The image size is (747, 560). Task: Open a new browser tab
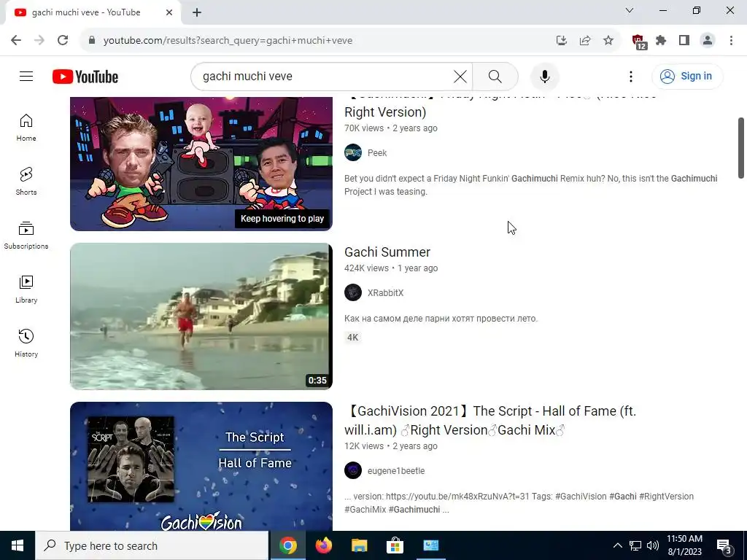click(x=197, y=12)
